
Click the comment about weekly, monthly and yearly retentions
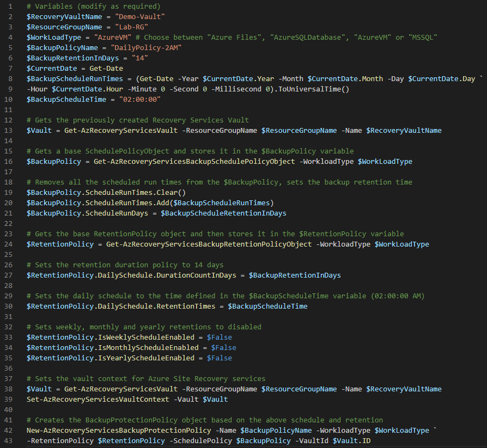pos(144,327)
